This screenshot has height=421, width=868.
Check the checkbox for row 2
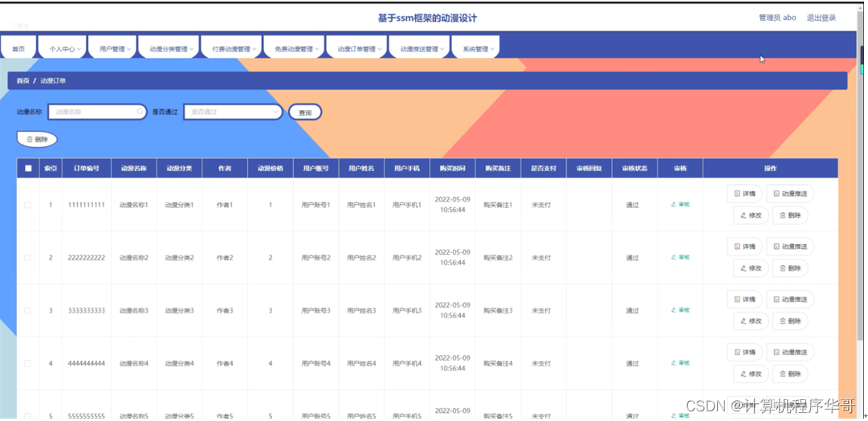(x=27, y=258)
